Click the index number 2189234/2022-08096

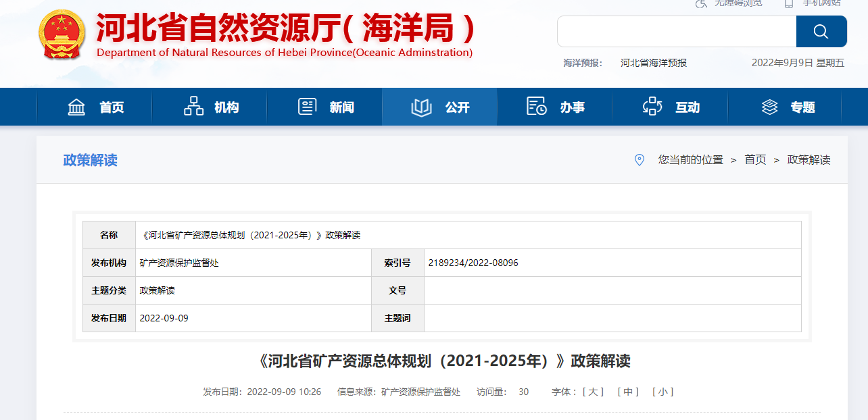pyautogui.click(x=473, y=263)
